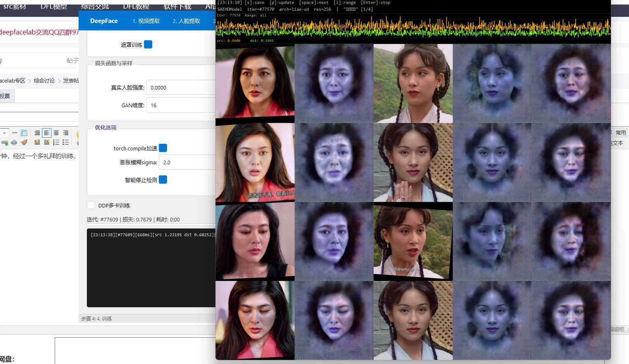Click the deepfacelab交流QQ四群 announcement link

coord(39,32)
